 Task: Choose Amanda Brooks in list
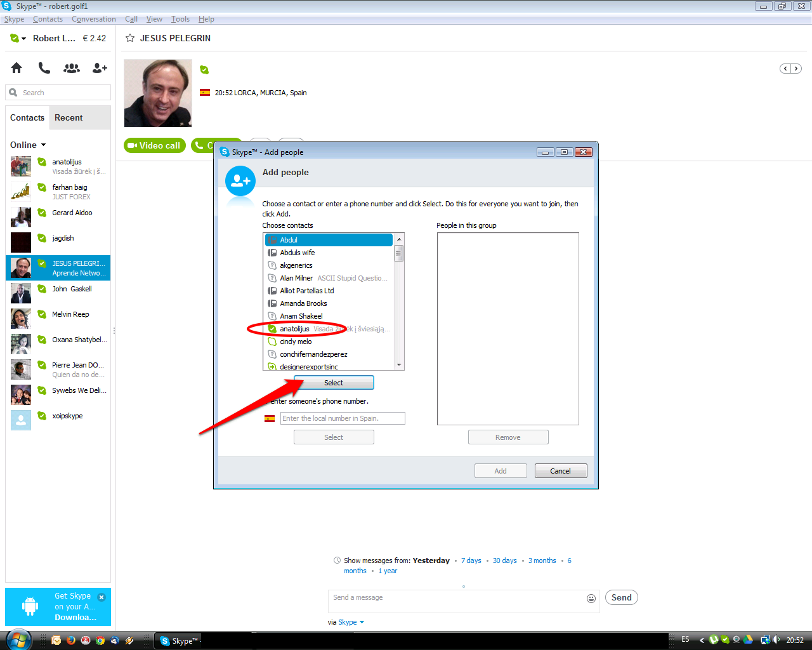pos(329,303)
